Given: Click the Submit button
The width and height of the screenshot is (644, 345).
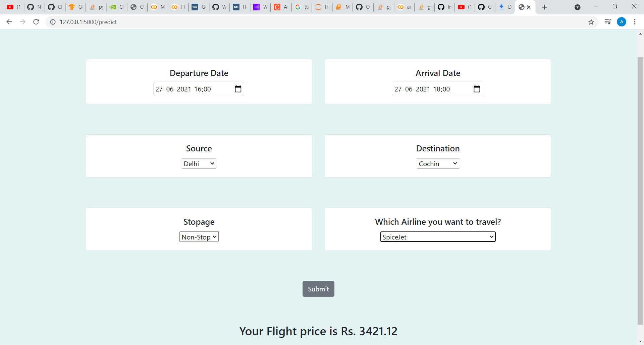Looking at the screenshot, I should tap(318, 289).
